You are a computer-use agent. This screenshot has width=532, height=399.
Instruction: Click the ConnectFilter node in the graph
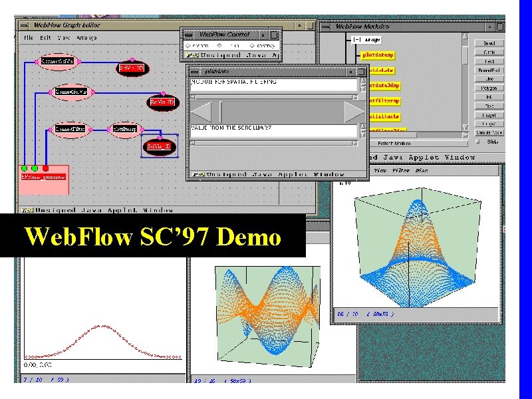pyautogui.click(x=70, y=129)
